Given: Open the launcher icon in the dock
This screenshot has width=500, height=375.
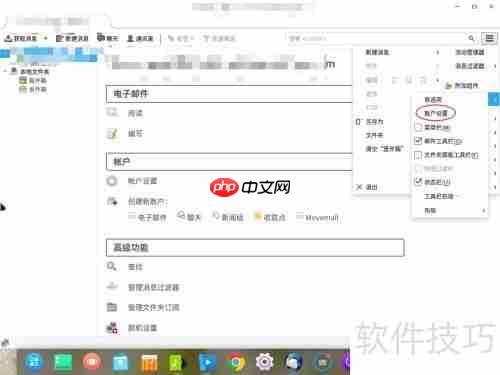Looking at the screenshot, I should click(34, 362).
